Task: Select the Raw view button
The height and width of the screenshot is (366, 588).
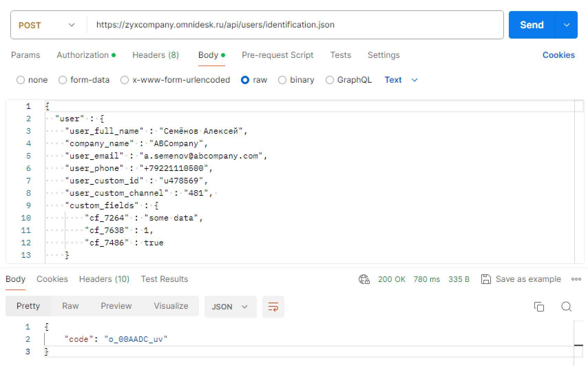Action: click(x=70, y=306)
